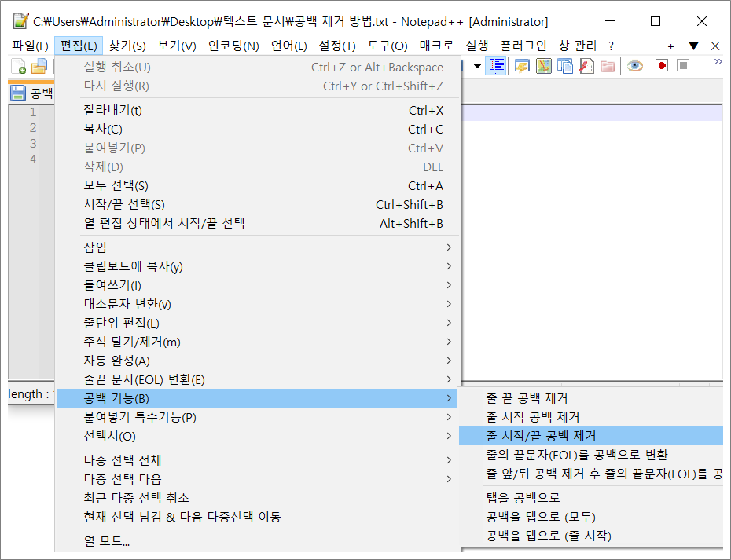This screenshot has height=560, width=731.
Task: Expand the 클립보드에 복사(y) submenu
Action: pyautogui.click(x=258, y=266)
